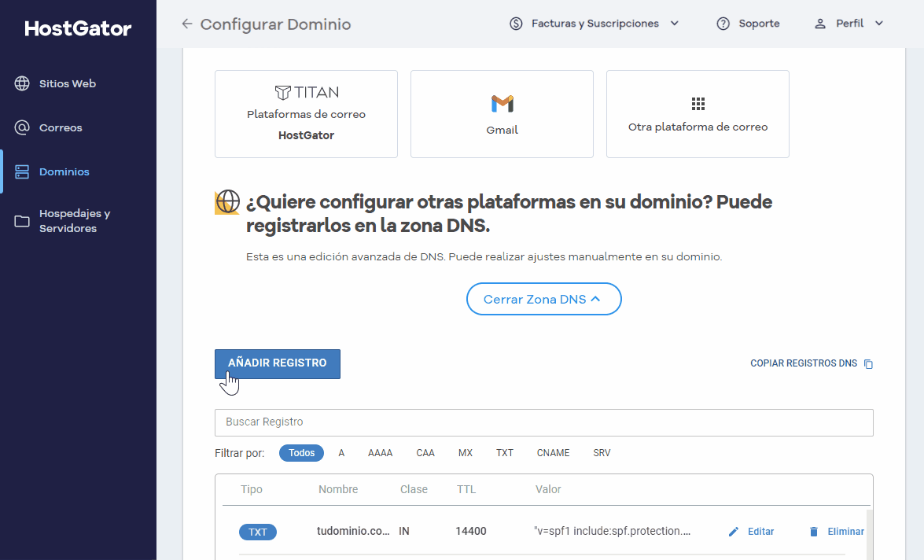Select the Todos filter chip
The image size is (924, 560).
(x=302, y=453)
